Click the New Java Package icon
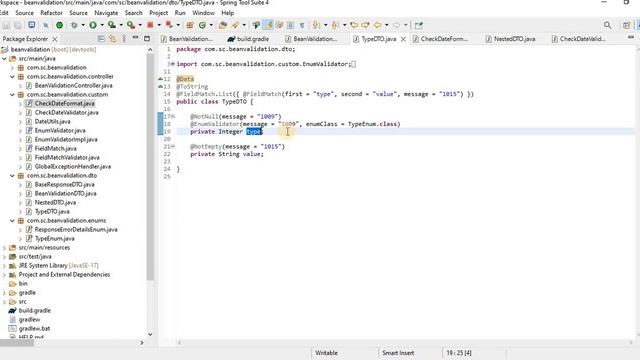Screen dimensions: 640x360 (x=190, y=25)
